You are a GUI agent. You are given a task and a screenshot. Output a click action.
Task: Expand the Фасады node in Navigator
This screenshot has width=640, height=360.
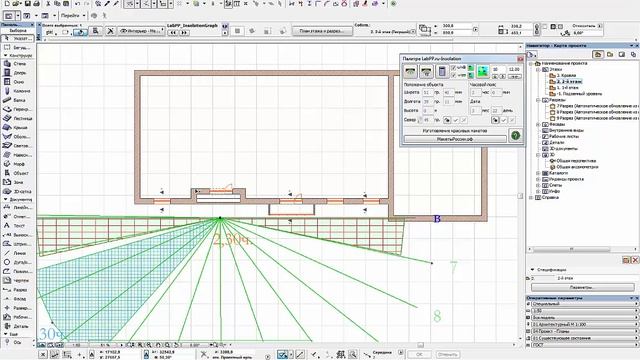pyautogui.click(x=538, y=124)
